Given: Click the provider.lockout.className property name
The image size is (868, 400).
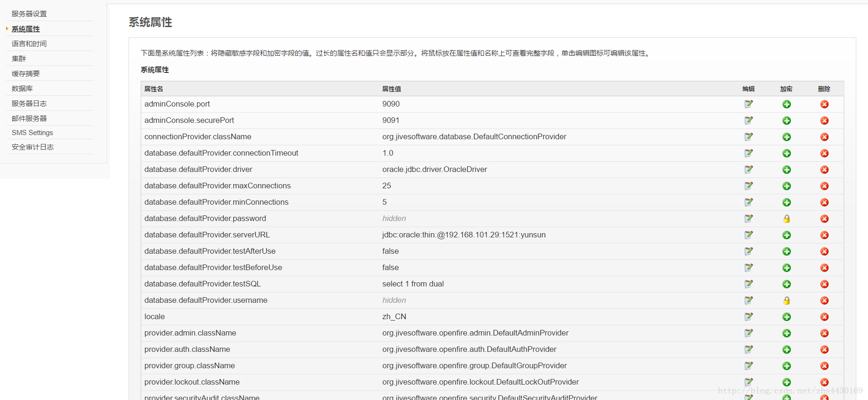Looking at the screenshot, I should click(x=192, y=382).
